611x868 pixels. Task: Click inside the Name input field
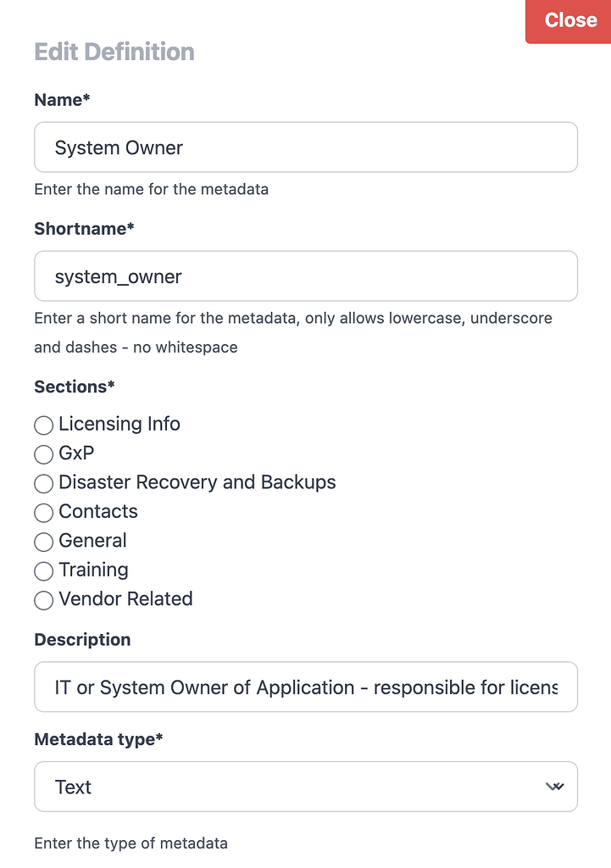click(305, 147)
